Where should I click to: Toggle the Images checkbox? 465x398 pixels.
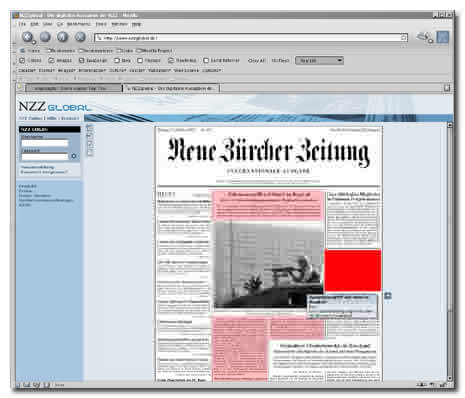pos(51,60)
